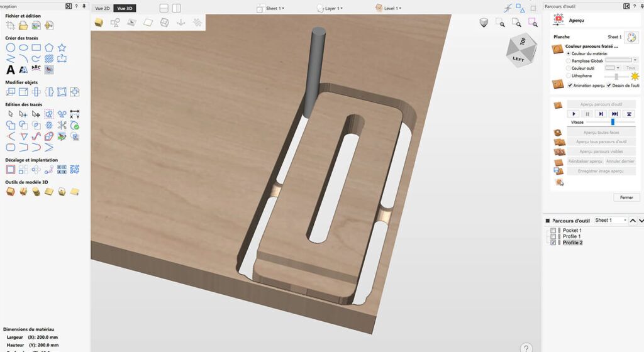The width and height of the screenshot is (644, 352).
Task: Skip to end of preview simulation
Action: click(x=614, y=114)
